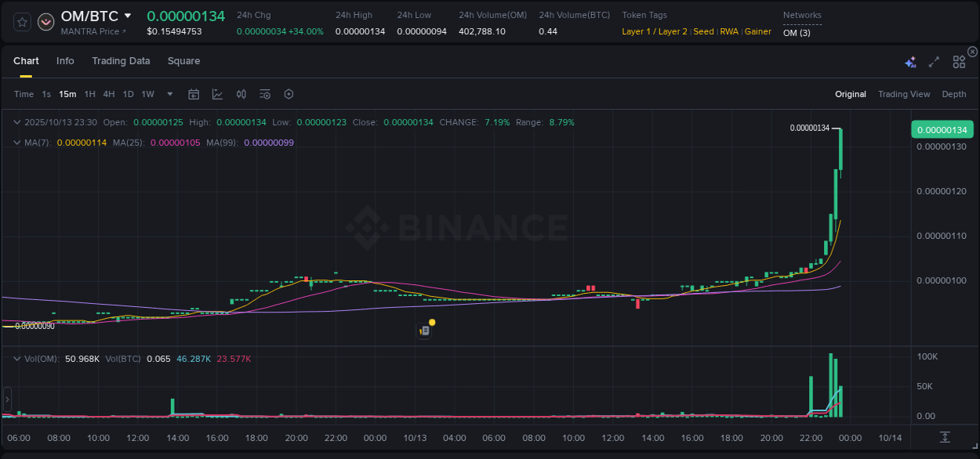Switch to the Trading Data tab
This screenshot has width=980, height=459.
(x=121, y=61)
